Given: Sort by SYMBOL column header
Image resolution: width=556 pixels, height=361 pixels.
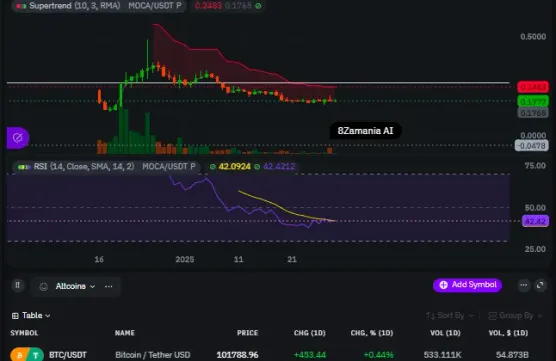Looking at the screenshot, I should point(24,333).
